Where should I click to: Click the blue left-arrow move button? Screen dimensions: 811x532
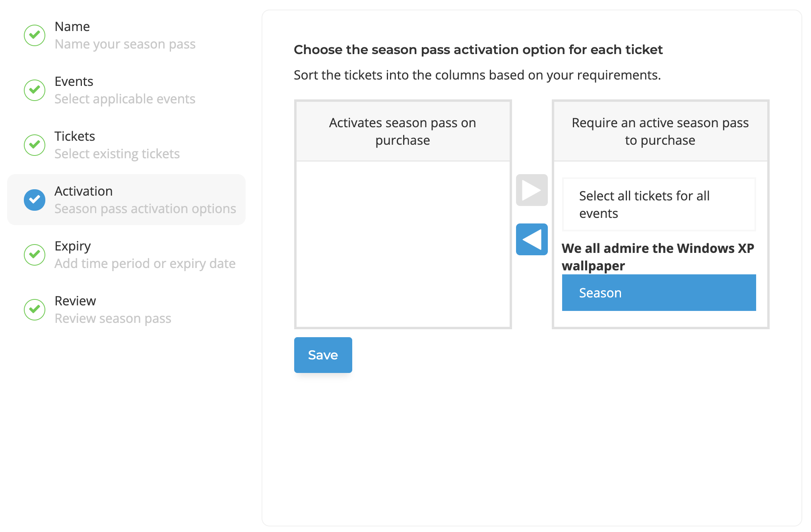click(532, 239)
